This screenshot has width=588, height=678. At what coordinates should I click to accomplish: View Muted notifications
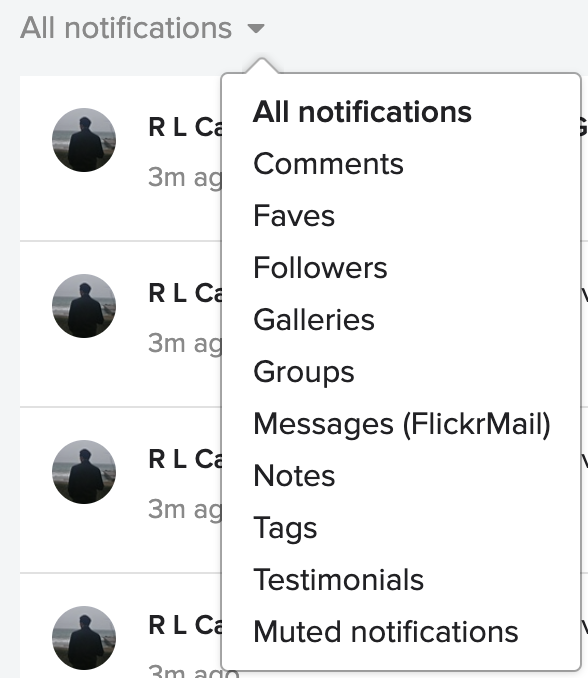386,632
